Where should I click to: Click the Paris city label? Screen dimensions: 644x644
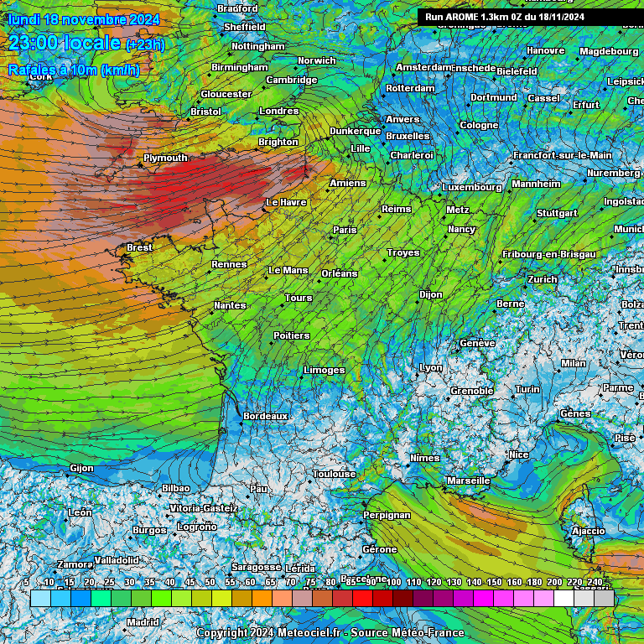click(x=345, y=230)
